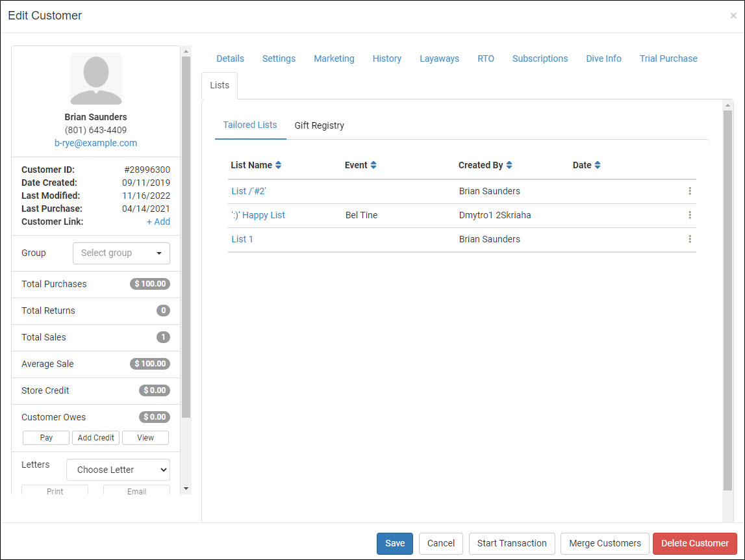Viewport: 745px width, 560px height.
Task: Open the Marketing tab
Action: (x=334, y=58)
